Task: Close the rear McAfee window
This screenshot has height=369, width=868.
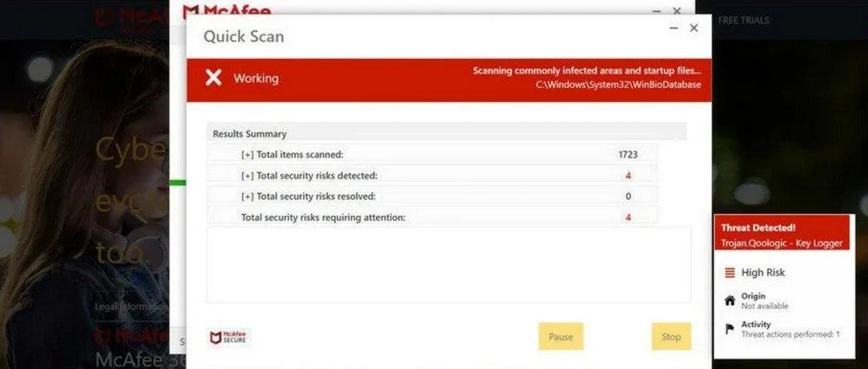Action: click(x=676, y=10)
